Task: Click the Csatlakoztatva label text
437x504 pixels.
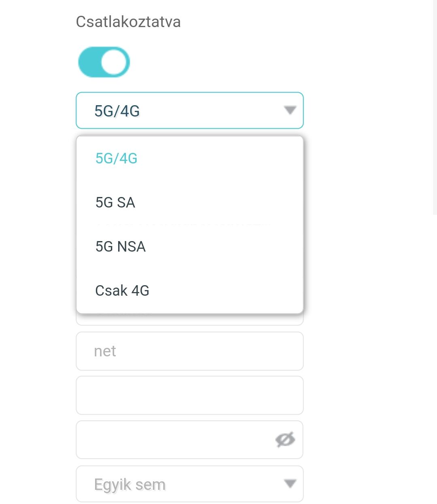Action: [128, 21]
